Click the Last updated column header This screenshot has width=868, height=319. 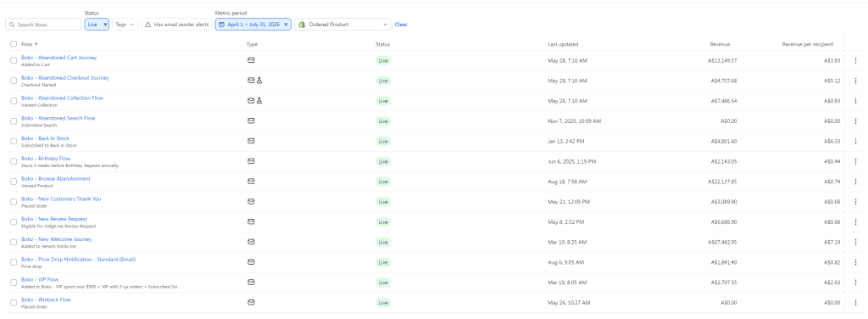(563, 44)
